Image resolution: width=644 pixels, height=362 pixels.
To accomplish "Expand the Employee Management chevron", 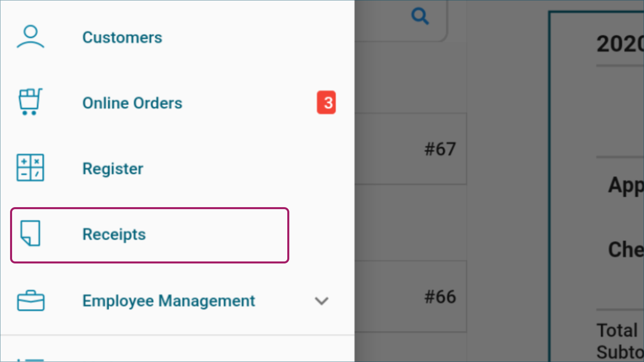I will 321,301.
